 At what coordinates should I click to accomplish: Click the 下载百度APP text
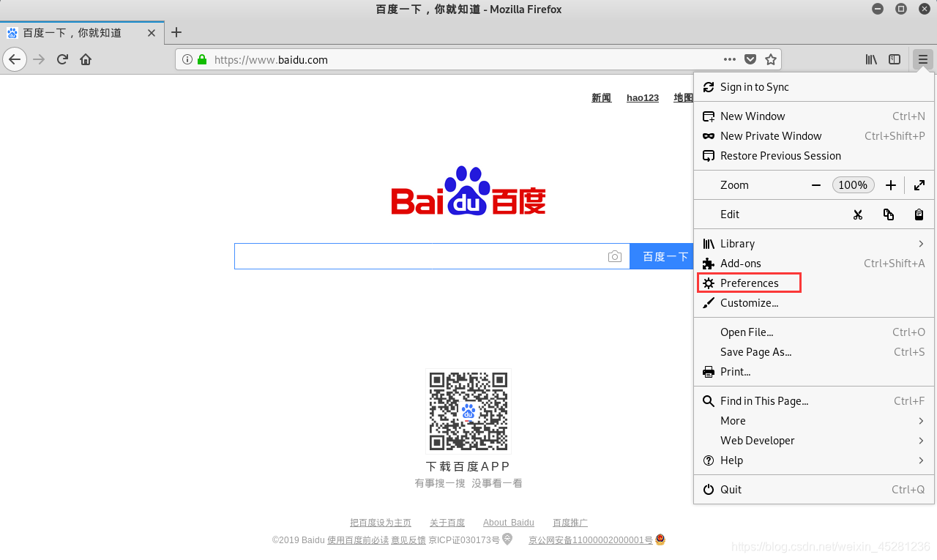(468, 466)
